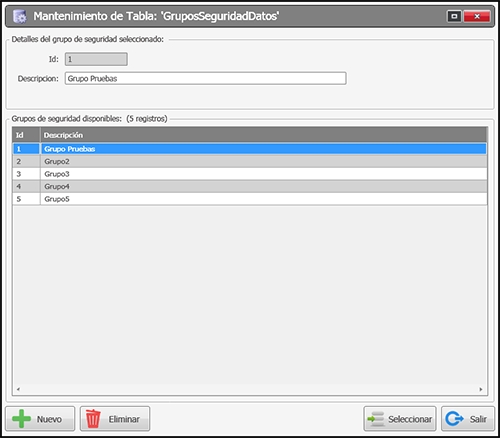Click into the Descripcion text field
Viewport: 500px width, 438px height.
pyautogui.click(x=206, y=78)
